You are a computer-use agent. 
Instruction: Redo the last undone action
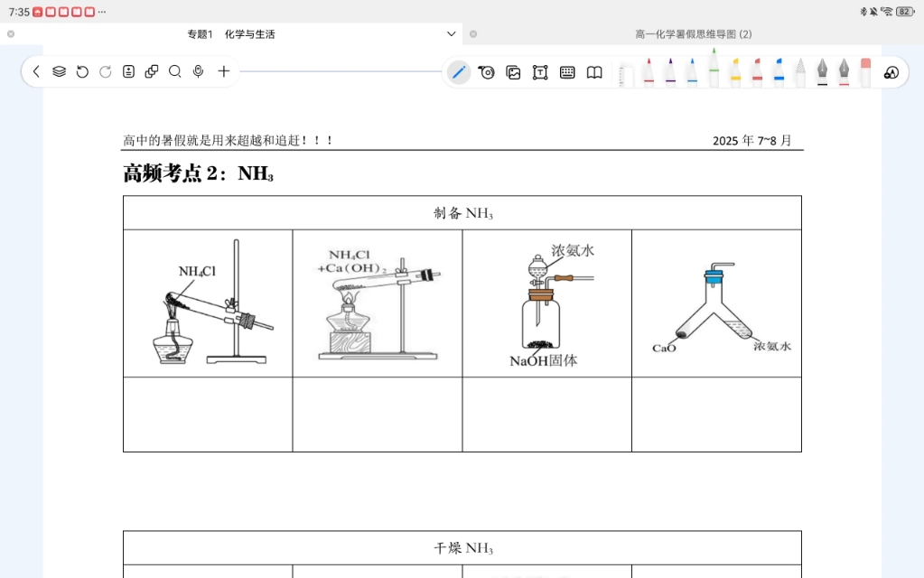(106, 72)
